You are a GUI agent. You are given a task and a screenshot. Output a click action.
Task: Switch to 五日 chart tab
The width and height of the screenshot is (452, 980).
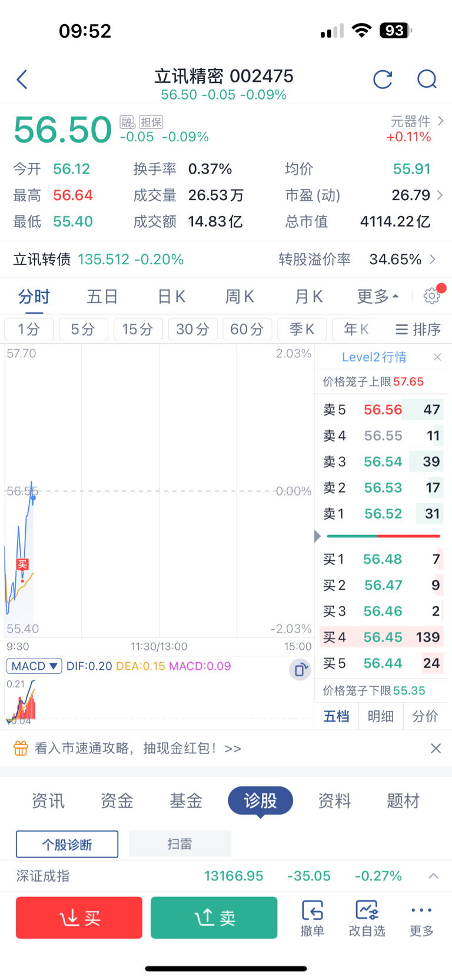tap(102, 296)
